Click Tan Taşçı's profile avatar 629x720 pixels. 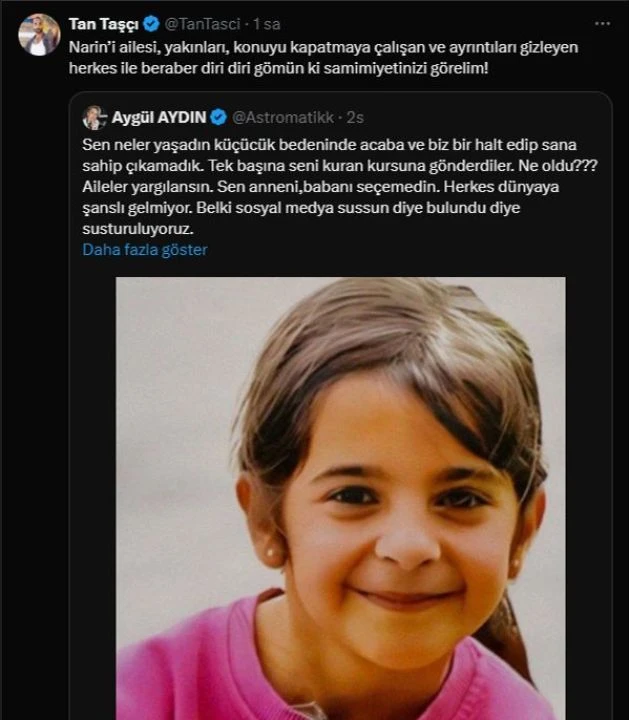tap(39, 35)
